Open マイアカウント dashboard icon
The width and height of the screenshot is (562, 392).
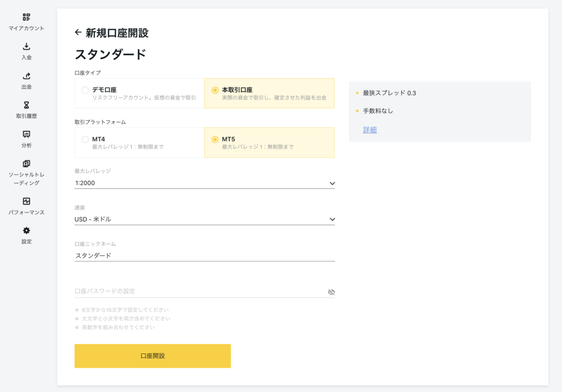[x=26, y=17]
